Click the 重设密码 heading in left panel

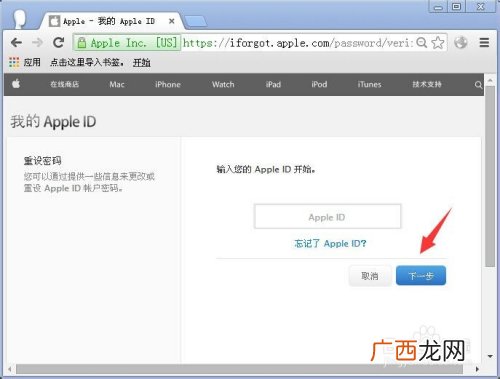tap(42, 161)
